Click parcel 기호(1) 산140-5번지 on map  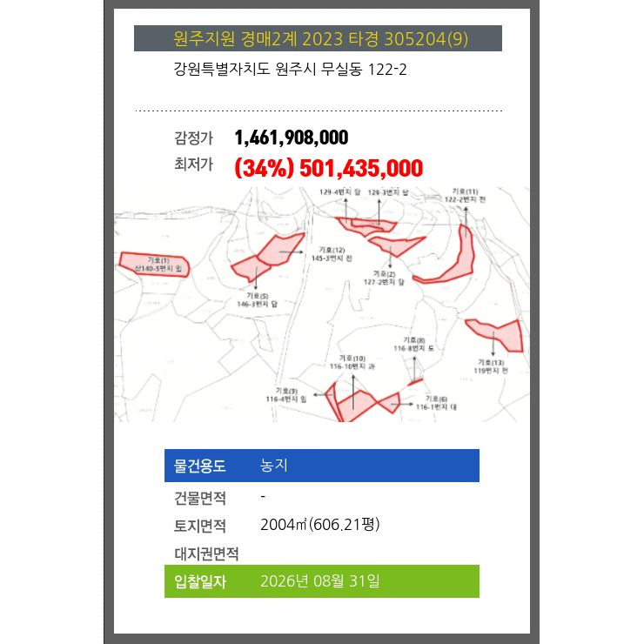click(x=154, y=265)
